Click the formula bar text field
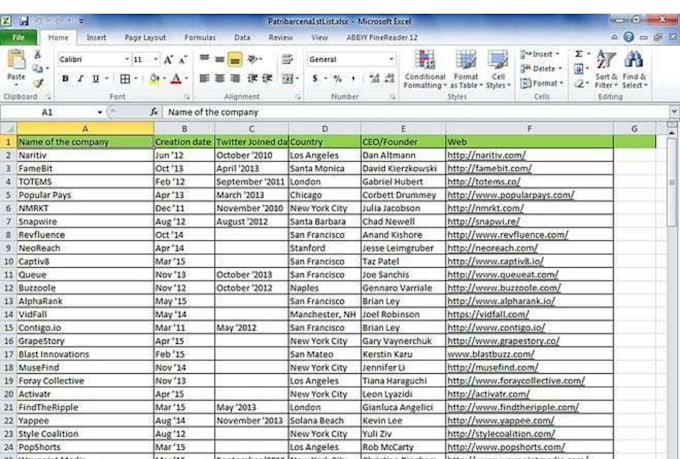This screenshot has height=459, width=680. [x=416, y=112]
